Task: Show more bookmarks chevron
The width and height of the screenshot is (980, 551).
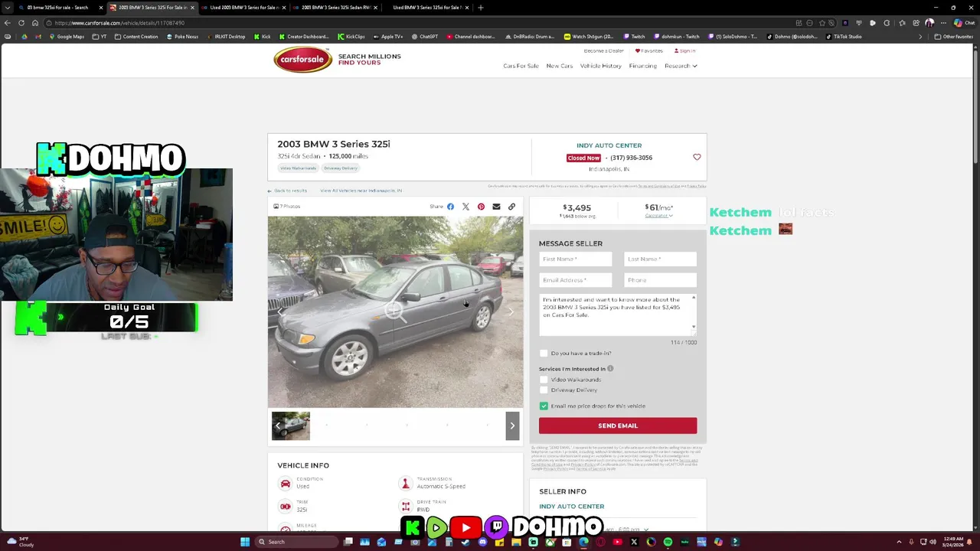Action: tap(920, 37)
